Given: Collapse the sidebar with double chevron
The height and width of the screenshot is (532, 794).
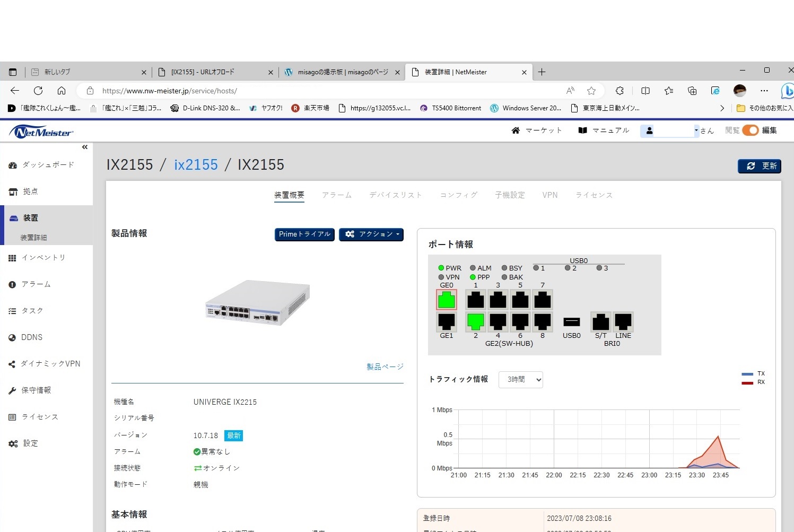Looking at the screenshot, I should [85, 147].
